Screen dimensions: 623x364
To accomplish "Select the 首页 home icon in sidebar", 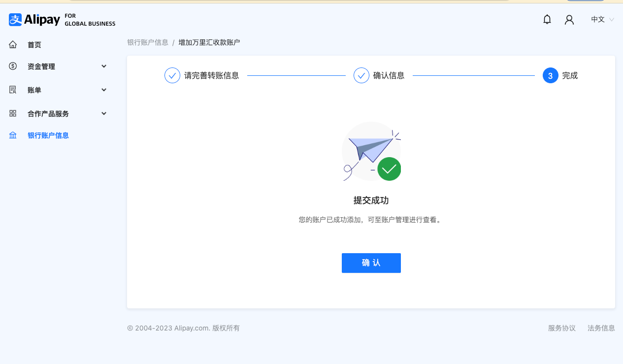I will [13, 44].
